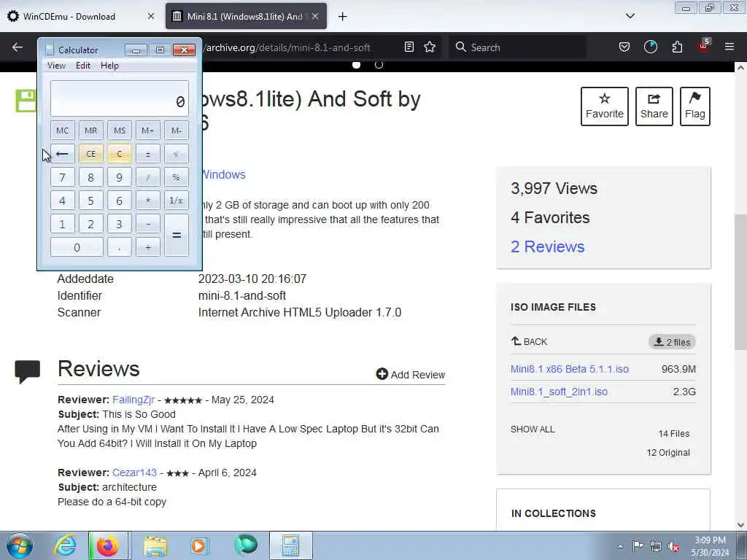Open a new tab with plus button

343,17
